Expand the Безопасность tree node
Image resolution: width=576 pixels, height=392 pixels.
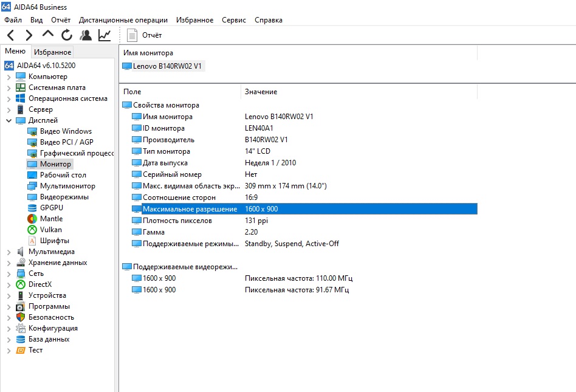9,318
